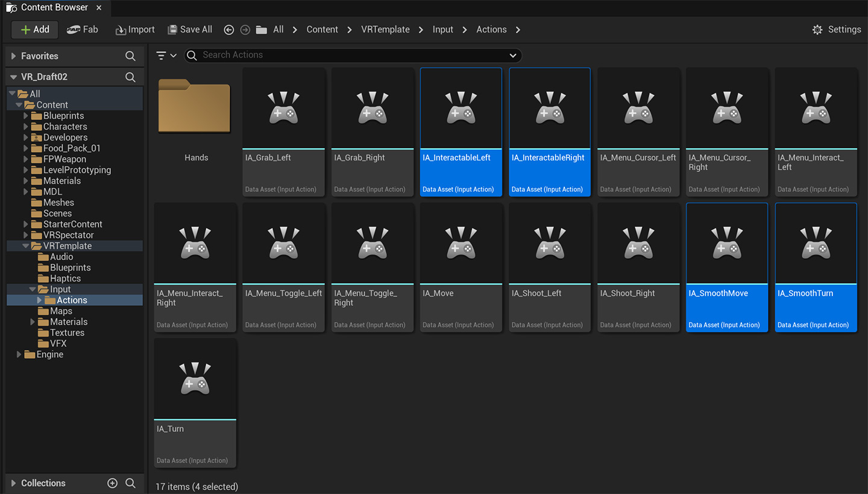868x494 pixels.
Task: Go back in folder history
Action: tap(228, 30)
